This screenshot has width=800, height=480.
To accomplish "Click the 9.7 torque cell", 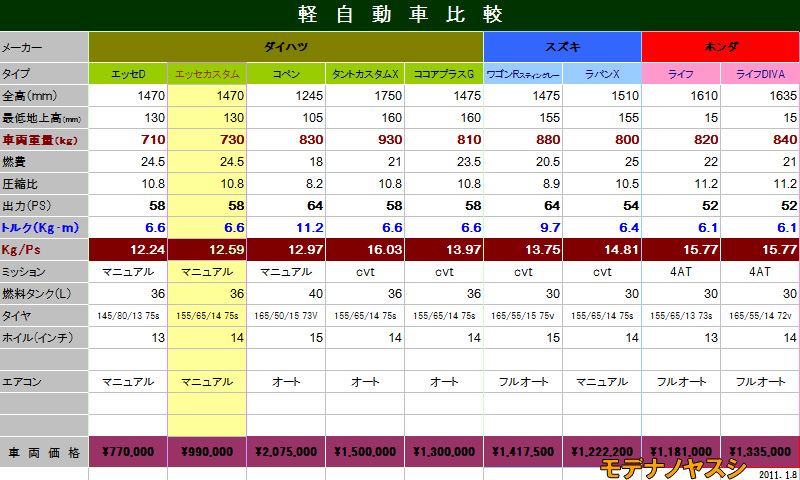I will (x=523, y=228).
